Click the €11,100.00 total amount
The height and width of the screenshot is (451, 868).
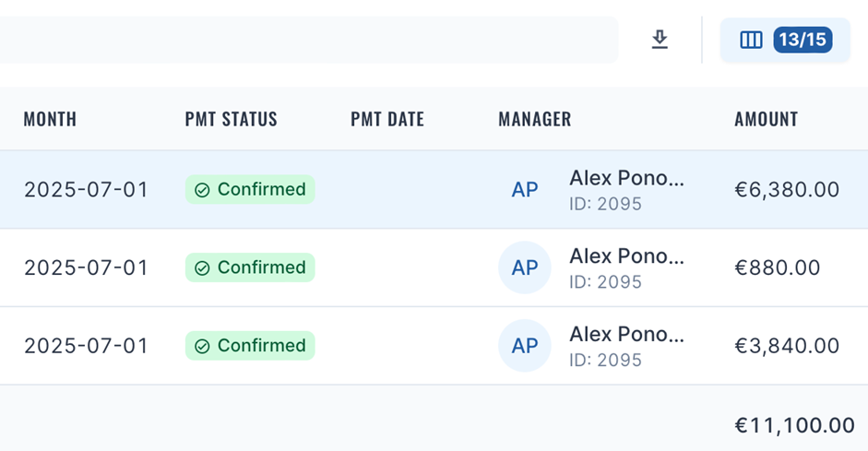pyautogui.click(x=794, y=425)
